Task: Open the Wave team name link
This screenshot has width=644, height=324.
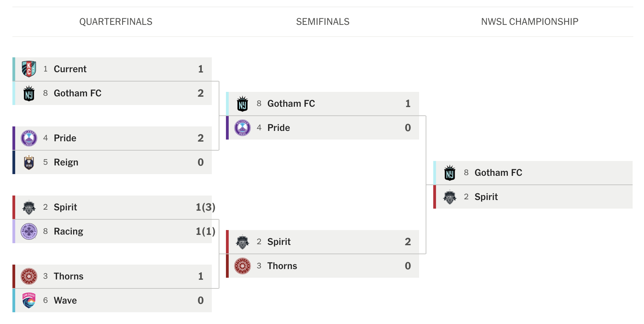Action: pyautogui.click(x=65, y=301)
